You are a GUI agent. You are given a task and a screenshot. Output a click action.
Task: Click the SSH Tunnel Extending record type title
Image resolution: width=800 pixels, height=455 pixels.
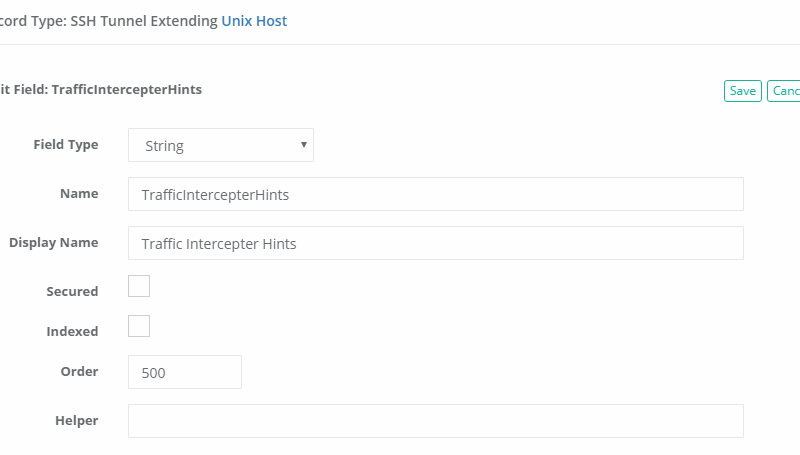coord(108,20)
